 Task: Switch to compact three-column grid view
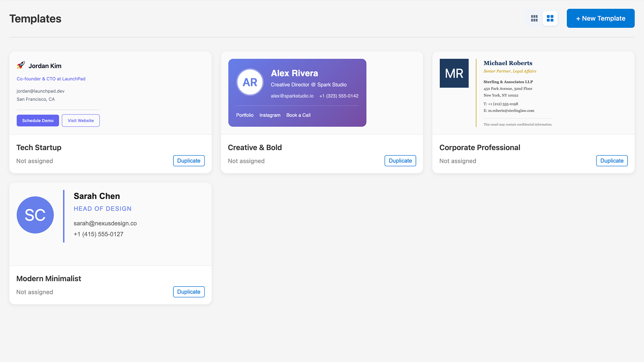(534, 18)
